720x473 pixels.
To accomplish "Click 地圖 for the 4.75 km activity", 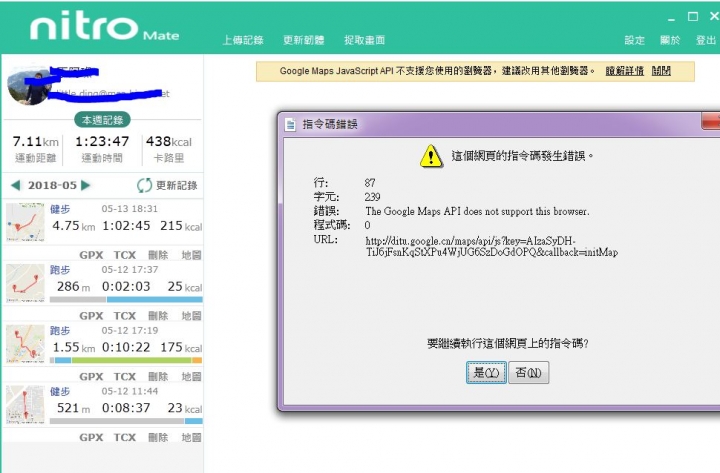I will (x=191, y=255).
